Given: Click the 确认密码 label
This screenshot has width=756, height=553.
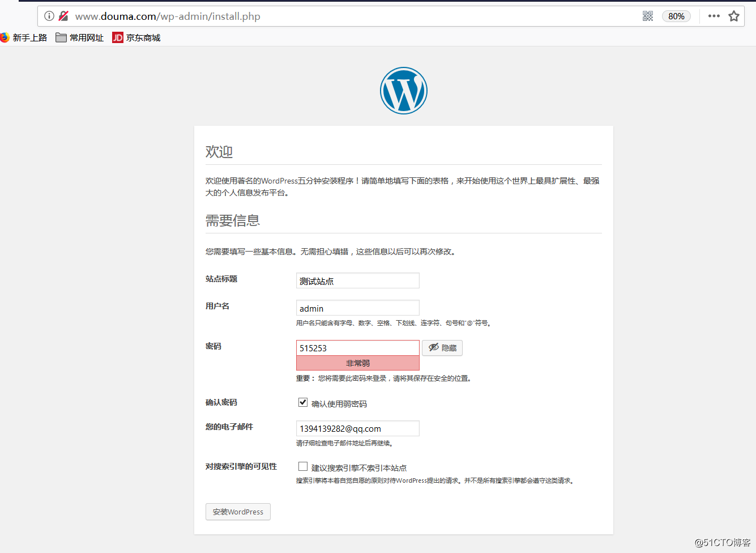Looking at the screenshot, I should pyautogui.click(x=221, y=402).
